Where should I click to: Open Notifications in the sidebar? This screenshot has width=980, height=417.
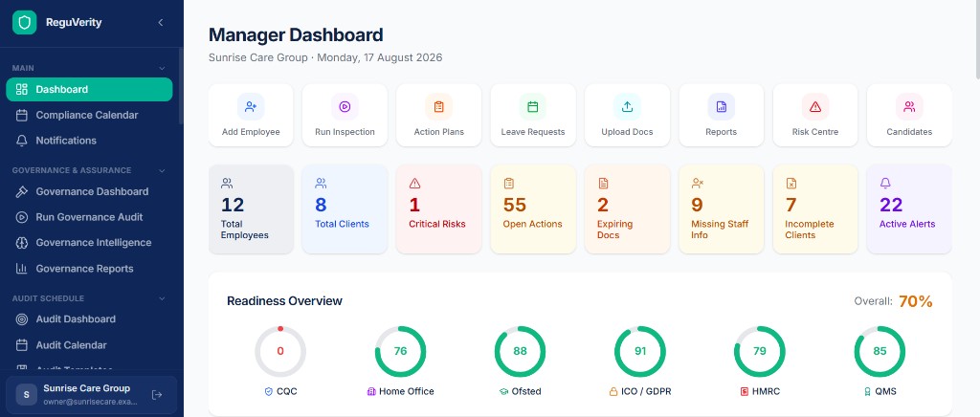click(x=89, y=141)
